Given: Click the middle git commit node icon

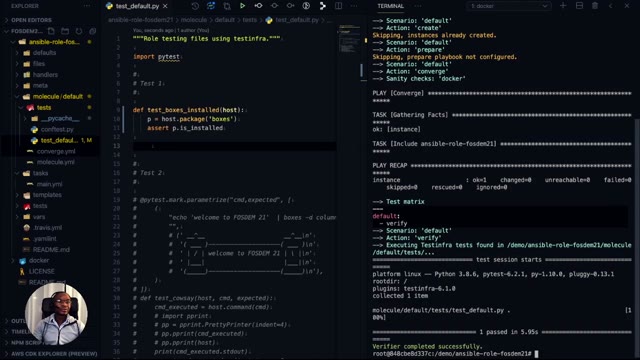Looking at the screenshot, I should pyautogui.click(x=274, y=6).
